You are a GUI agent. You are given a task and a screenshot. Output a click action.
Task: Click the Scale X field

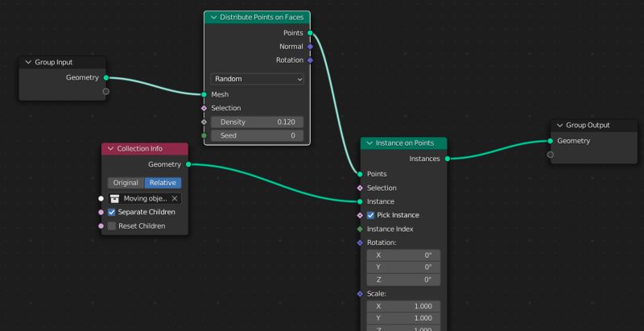[404, 306]
